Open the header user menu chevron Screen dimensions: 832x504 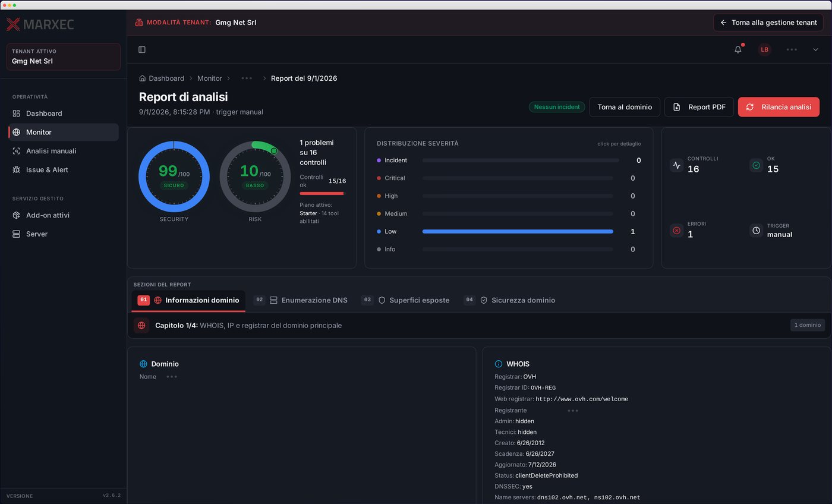[815, 50]
